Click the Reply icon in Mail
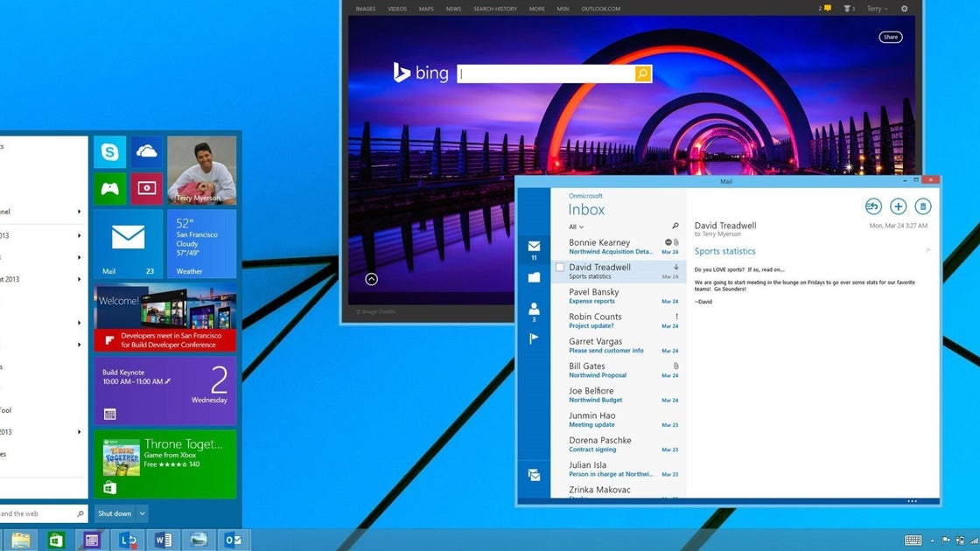Viewport: 980px width, 551px height. pos(873,206)
